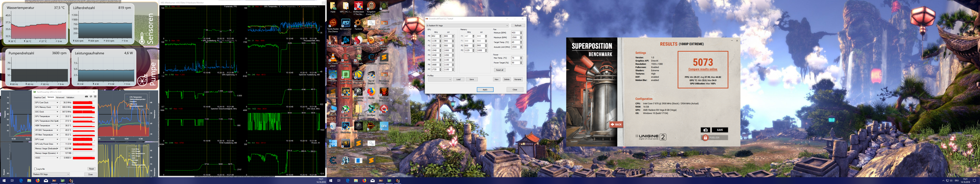Viewport: 980px width, 184px height.
Task: Open the Snapdragon Profiler desktop icon
Action: [x=358, y=43]
